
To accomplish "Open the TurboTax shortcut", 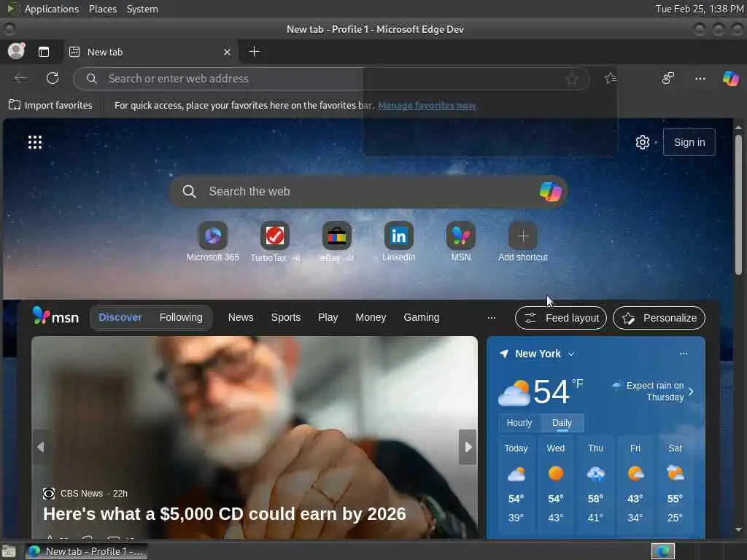I will coord(275,242).
